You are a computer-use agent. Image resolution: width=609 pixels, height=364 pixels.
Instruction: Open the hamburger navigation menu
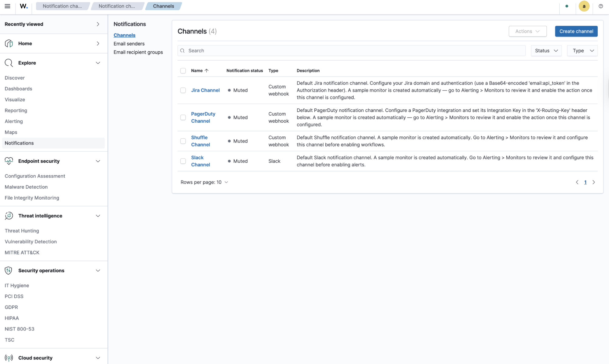click(x=8, y=6)
